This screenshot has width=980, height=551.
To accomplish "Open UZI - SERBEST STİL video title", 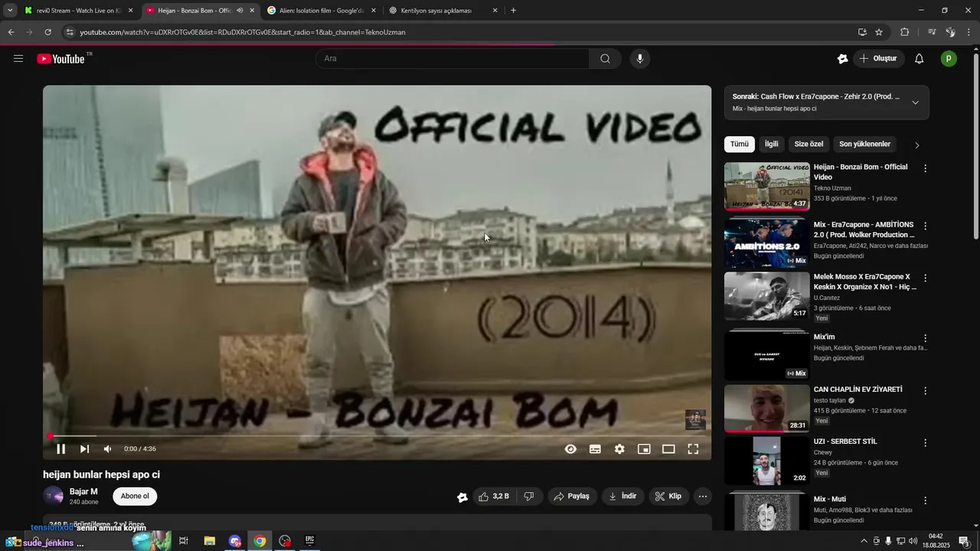I will click(x=845, y=442).
